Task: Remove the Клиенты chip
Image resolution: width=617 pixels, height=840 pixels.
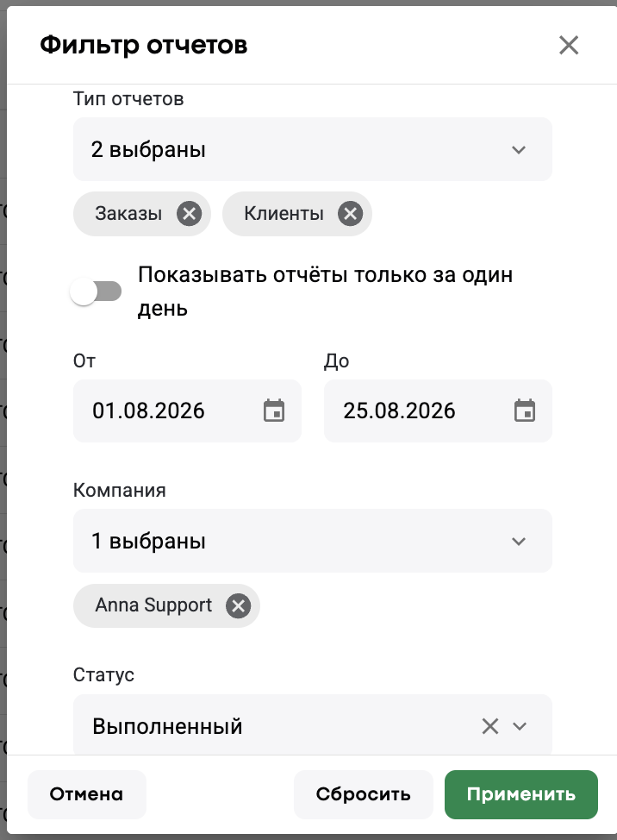Action: [351, 214]
